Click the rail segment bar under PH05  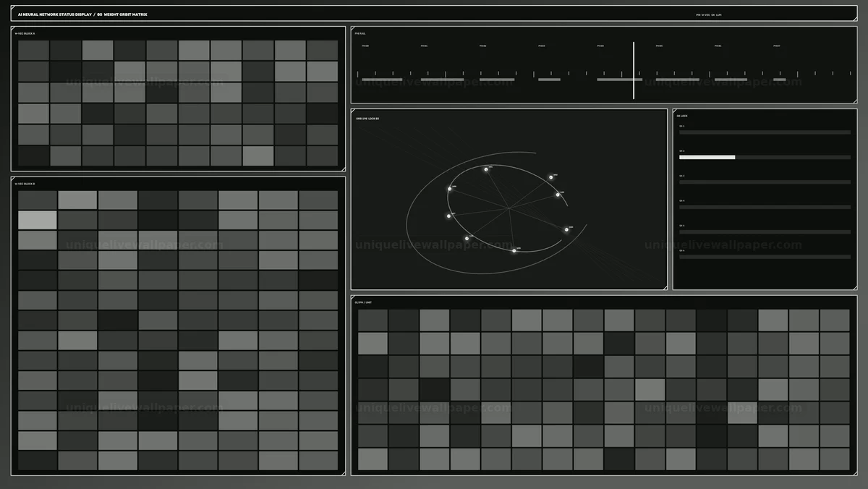[x=677, y=80]
